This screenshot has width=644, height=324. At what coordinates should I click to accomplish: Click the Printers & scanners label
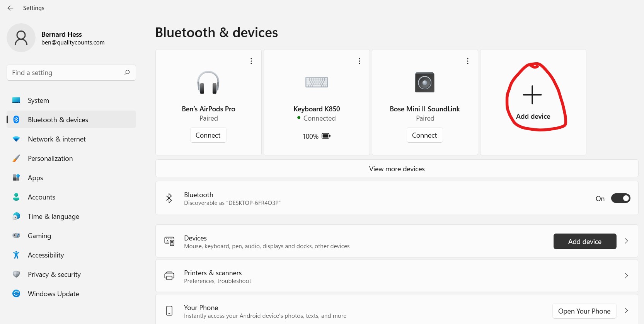click(213, 273)
